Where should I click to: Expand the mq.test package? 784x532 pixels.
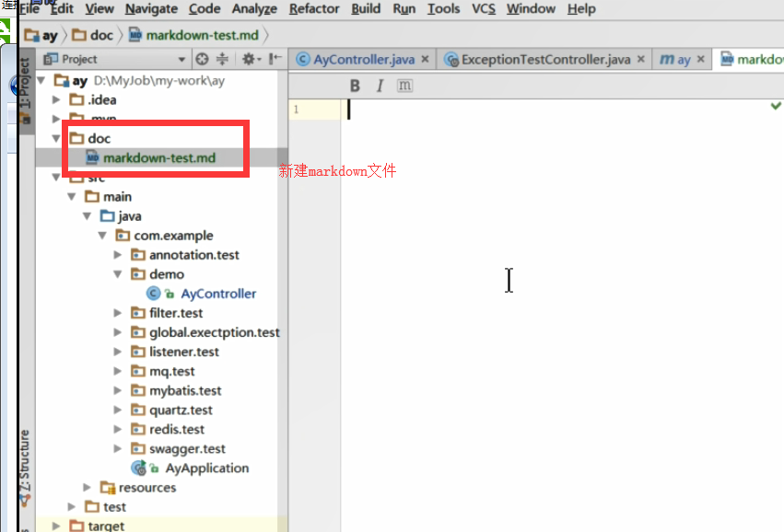point(118,371)
